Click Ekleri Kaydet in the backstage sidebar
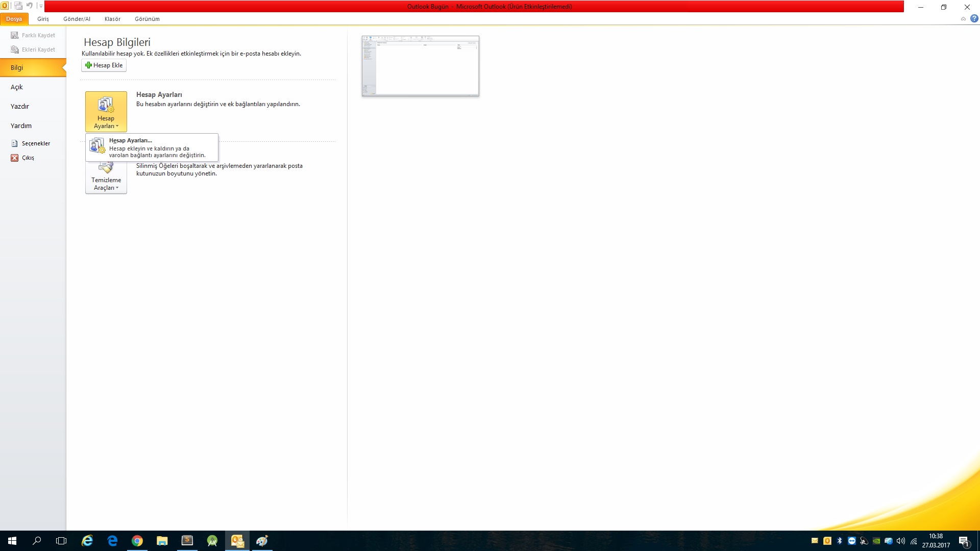The image size is (980, 551). (33, 49)
